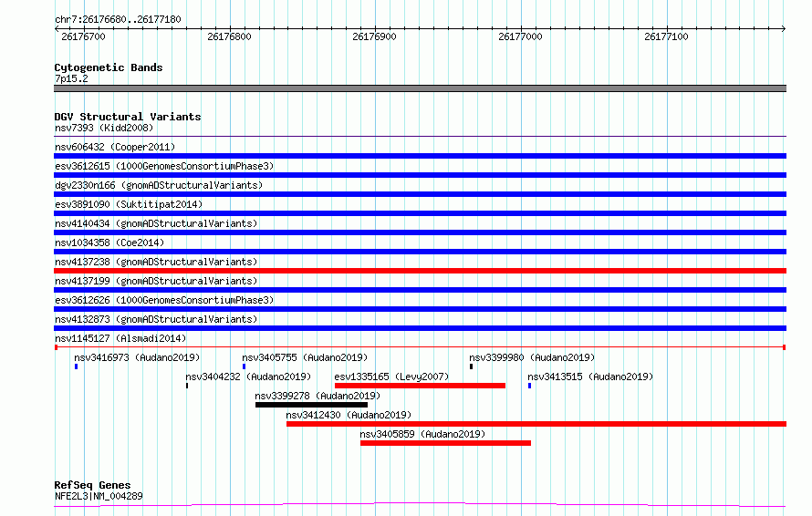812x516 pixels.
Task: Select nsv3412430 (Audano2019) label
Action: (x=349, y=415)
